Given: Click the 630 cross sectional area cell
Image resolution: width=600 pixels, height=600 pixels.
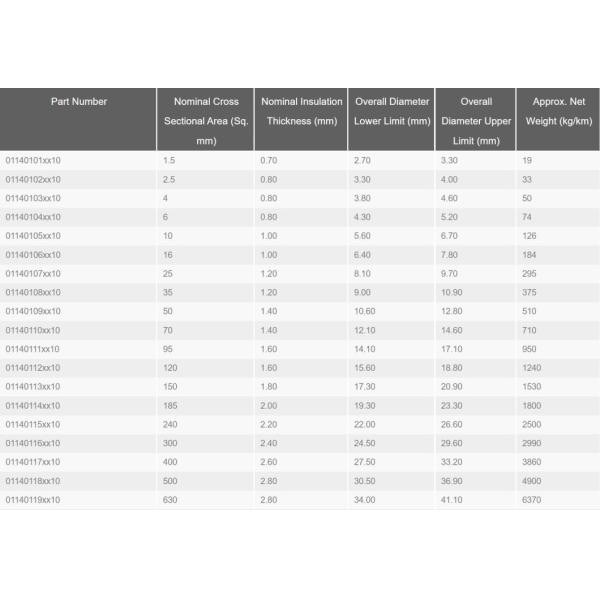Looking at the screenshot, I should [170, 499].
